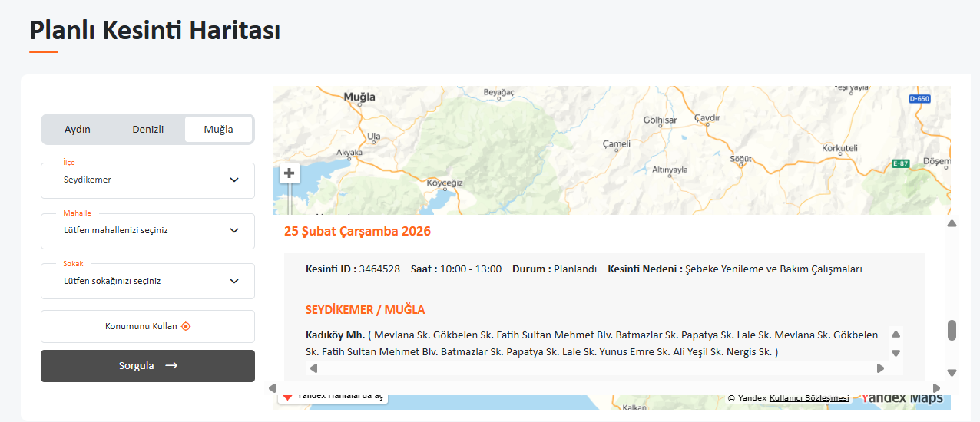Image resolution: width=980 pixels, height=422 pixels.
Task: Click the date 25 Şubat Çarşamba 2026
Action: click(x=357, y=231)
